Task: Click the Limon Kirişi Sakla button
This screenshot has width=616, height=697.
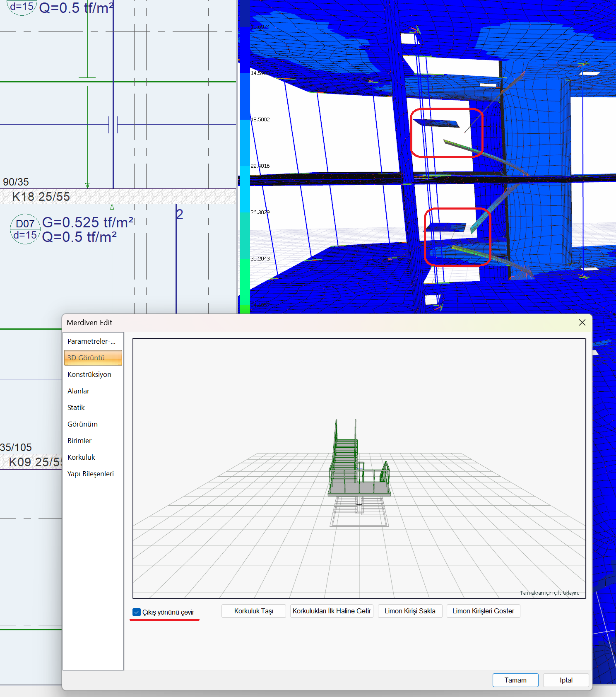Action: 410,611
